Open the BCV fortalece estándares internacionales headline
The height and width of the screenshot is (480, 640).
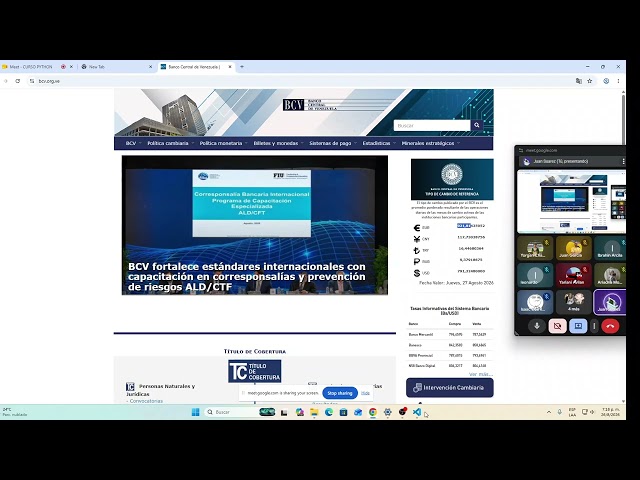point(247,277)
